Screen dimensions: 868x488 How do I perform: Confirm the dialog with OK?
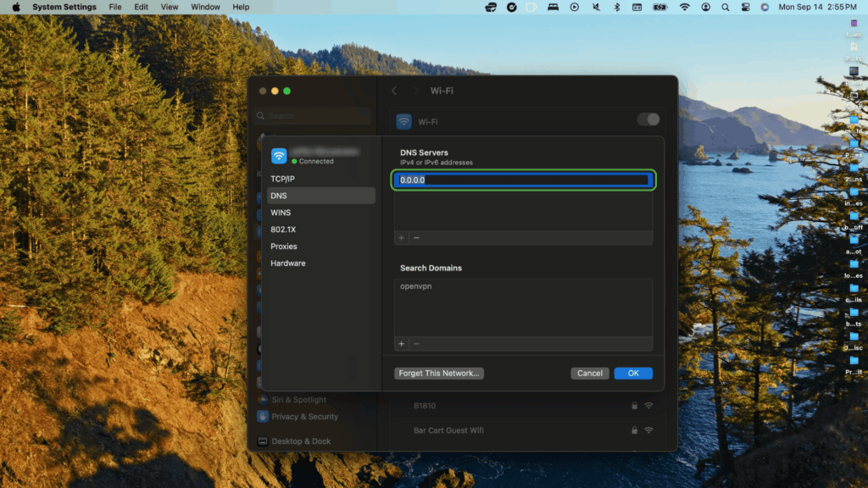tap(633, 374)
